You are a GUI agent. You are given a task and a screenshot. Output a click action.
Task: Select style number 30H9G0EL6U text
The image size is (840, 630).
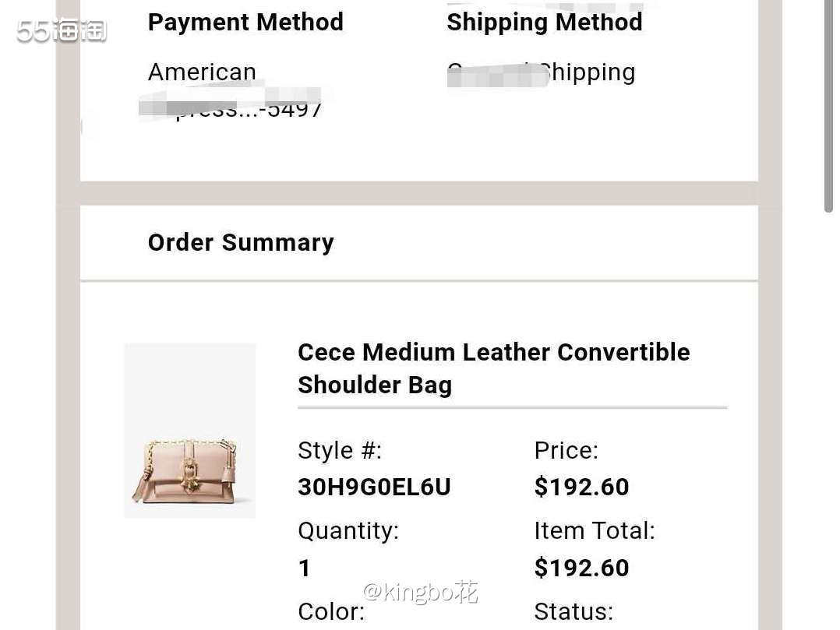pyautogui.click(x=374, y=487)
